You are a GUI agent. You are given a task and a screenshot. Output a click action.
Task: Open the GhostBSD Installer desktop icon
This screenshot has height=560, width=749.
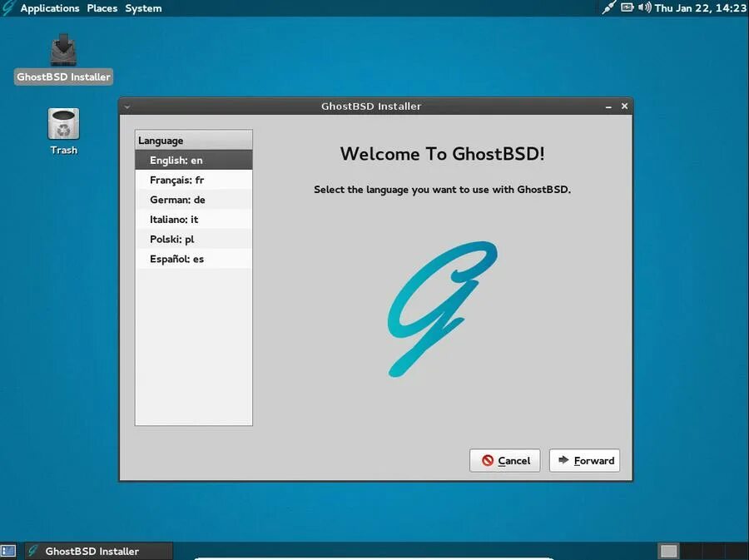tap(63, 58)
